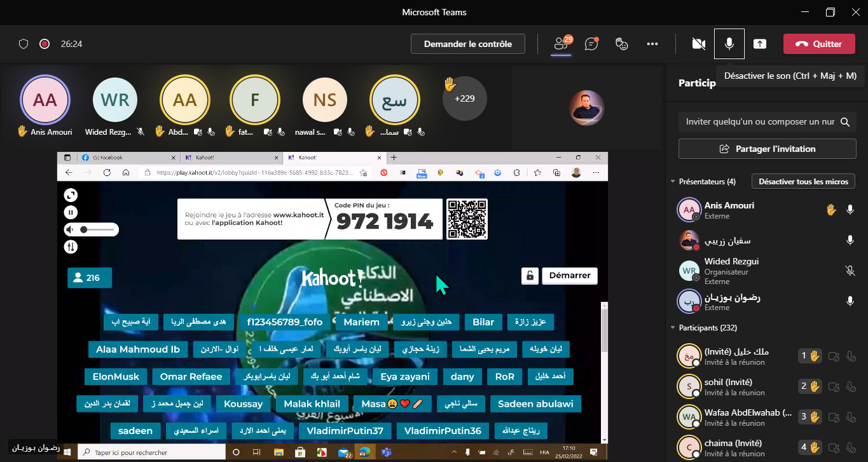Open Microsoft Teams from the taskbar
The height and width of the screenshot is (462, 868).
pos(387,452)
